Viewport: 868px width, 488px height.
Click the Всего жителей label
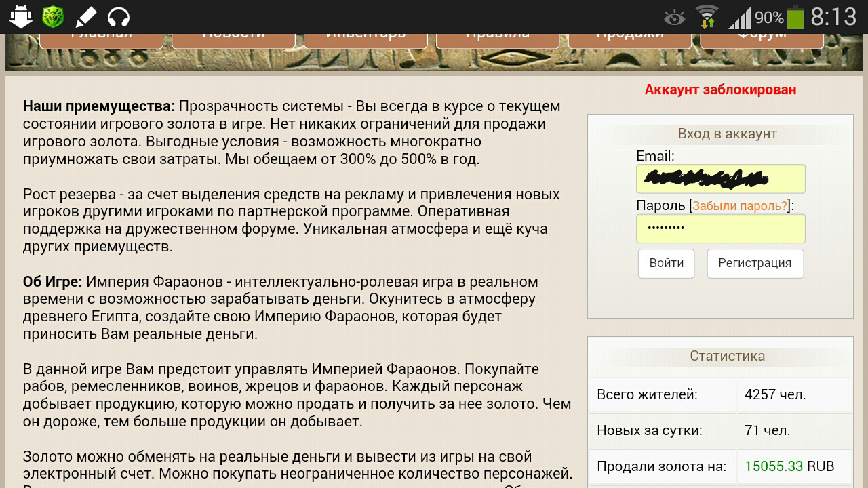[x=647, y=394]
